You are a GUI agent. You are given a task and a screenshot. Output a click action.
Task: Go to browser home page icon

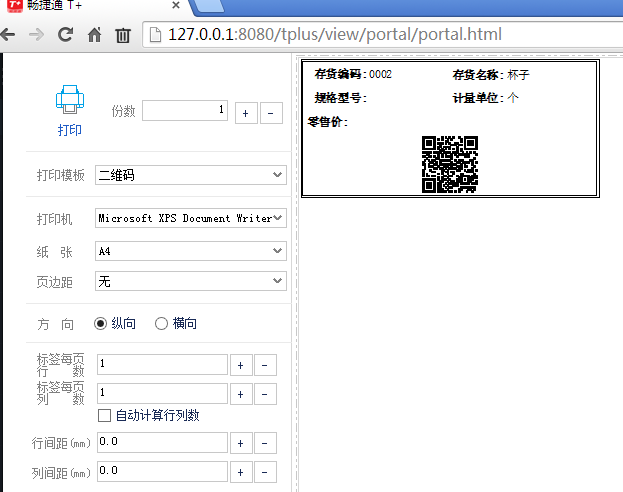[x=94, y=35]
